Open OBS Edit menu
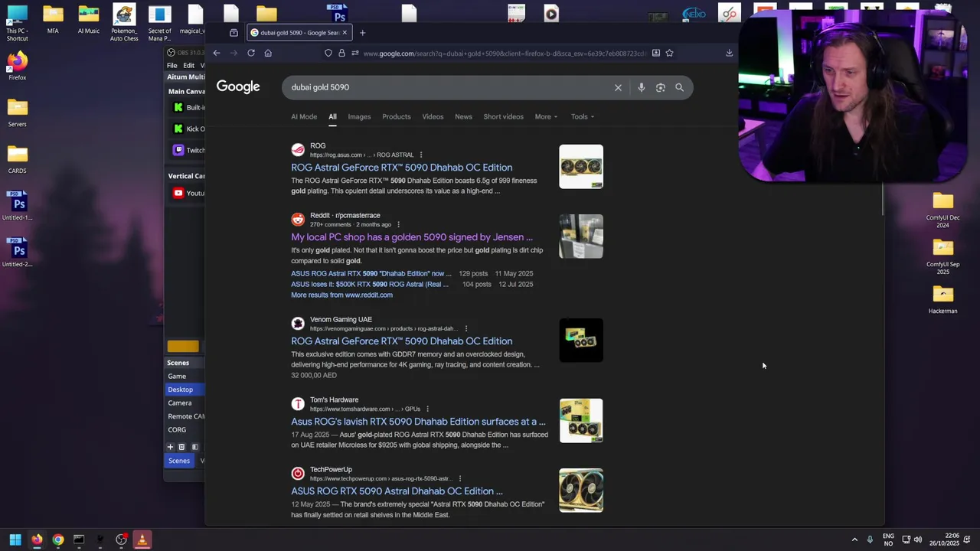Screen dimensions: 980x551 (188, 66)
